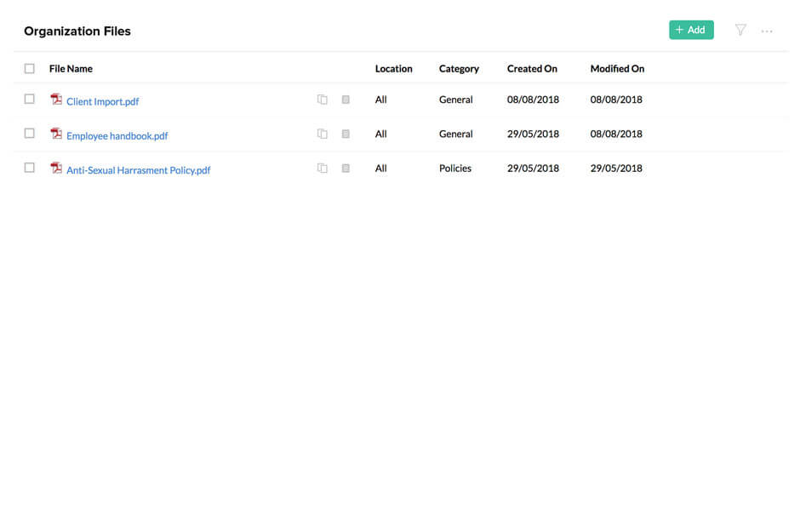The width and height of the screenshot is (800, 532).
Task: Click the green Add button
Action: [x=691, y=30]
